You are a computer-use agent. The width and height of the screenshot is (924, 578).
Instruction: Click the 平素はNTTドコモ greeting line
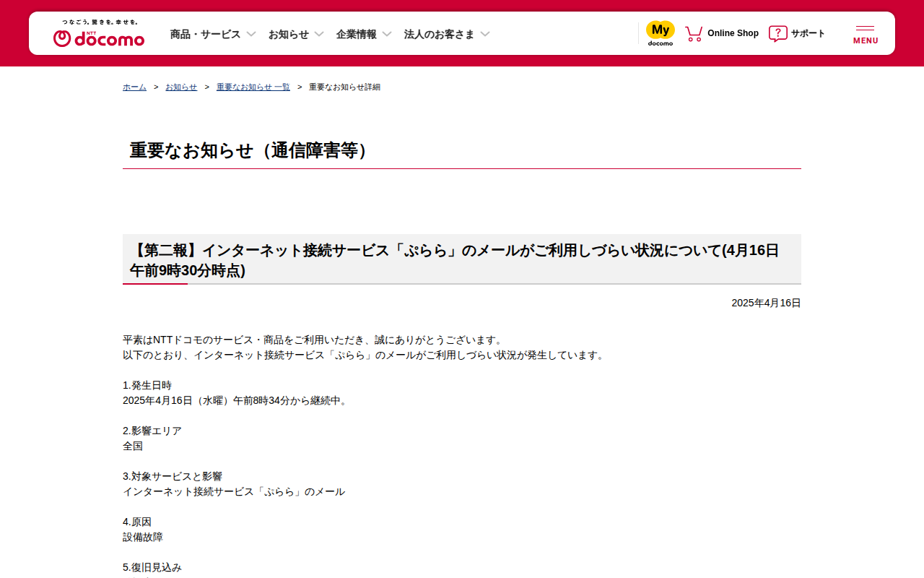coord(314,340)
